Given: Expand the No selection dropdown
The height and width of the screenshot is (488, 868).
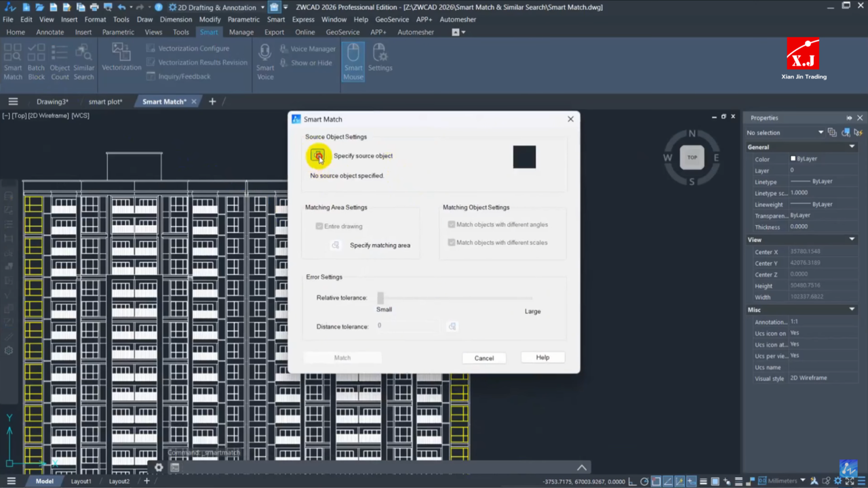Looking at the screenshot, I should pyautogui.click(x=821, y=133).
